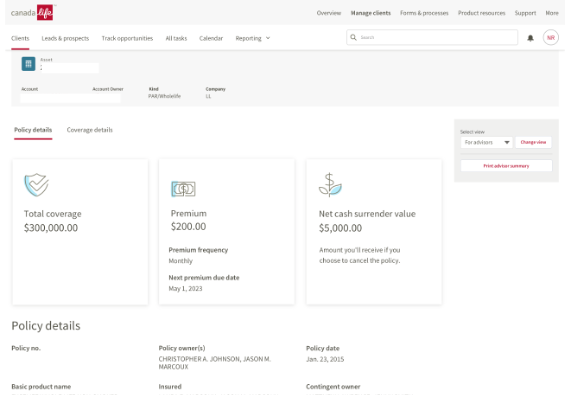Viewport: 571px width, 395px height.
Task: Click the $200.00 premium amount
Action: coord(188,226)
